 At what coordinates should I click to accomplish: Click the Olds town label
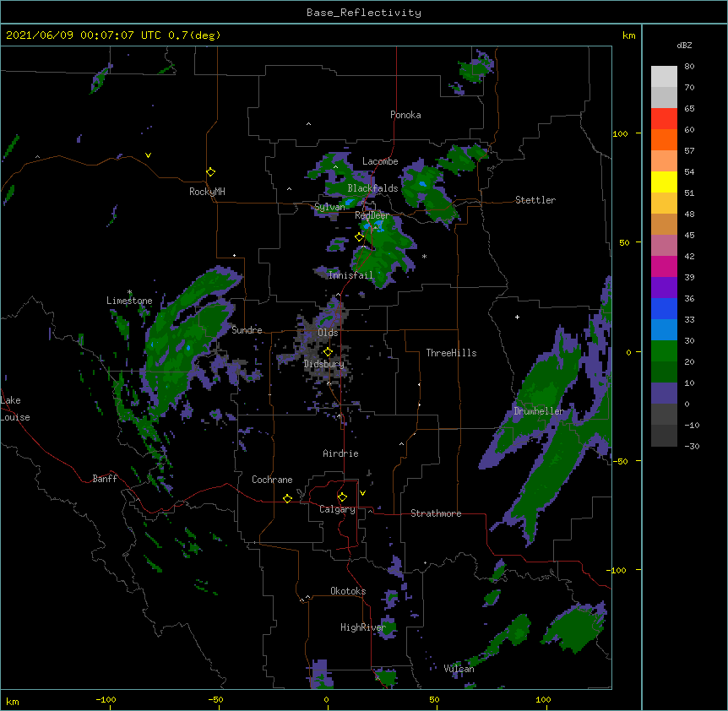pyautogui.click(x=328, y=333)
